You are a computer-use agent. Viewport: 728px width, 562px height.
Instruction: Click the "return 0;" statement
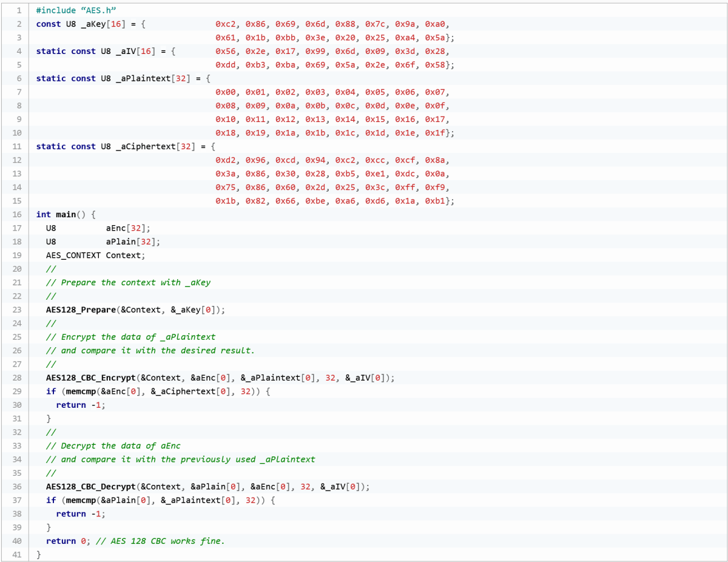69,541
